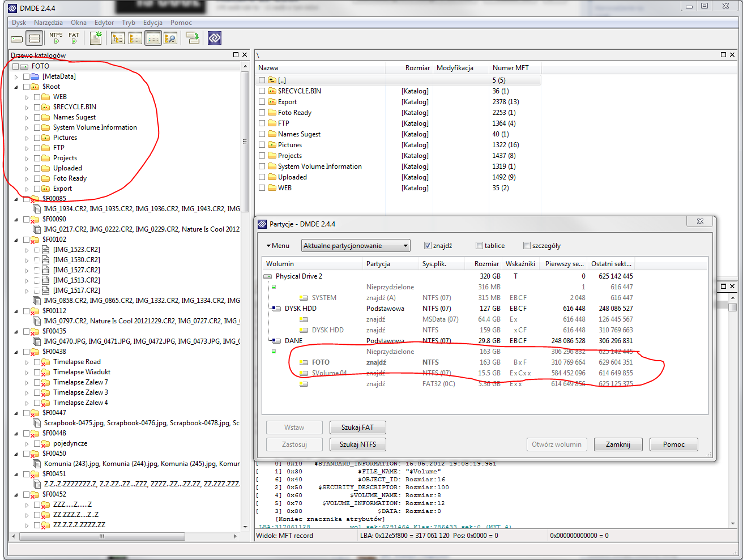Click the editor pane vertical scrollbar thumb
Viewport: 743px width, 560px height.
[732, 307]
